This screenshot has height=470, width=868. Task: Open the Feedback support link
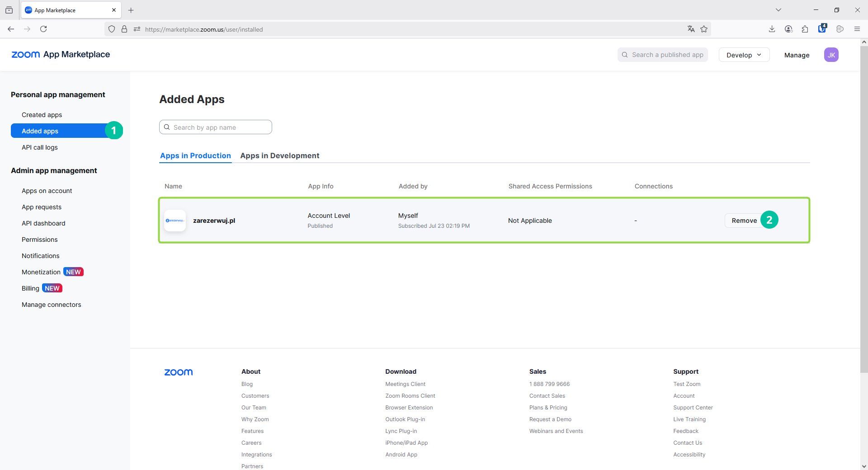tap(686, 431)
